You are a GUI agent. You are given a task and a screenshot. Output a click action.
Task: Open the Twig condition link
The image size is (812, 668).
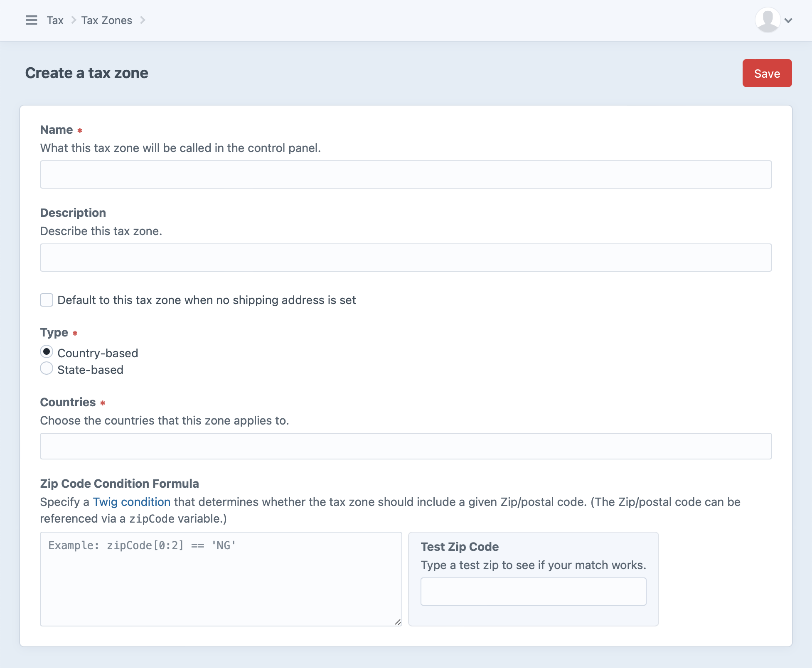131,502
